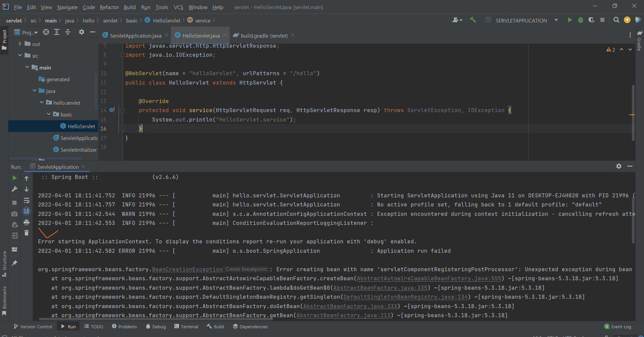Clear console output with trash icon

coord(27,233)
